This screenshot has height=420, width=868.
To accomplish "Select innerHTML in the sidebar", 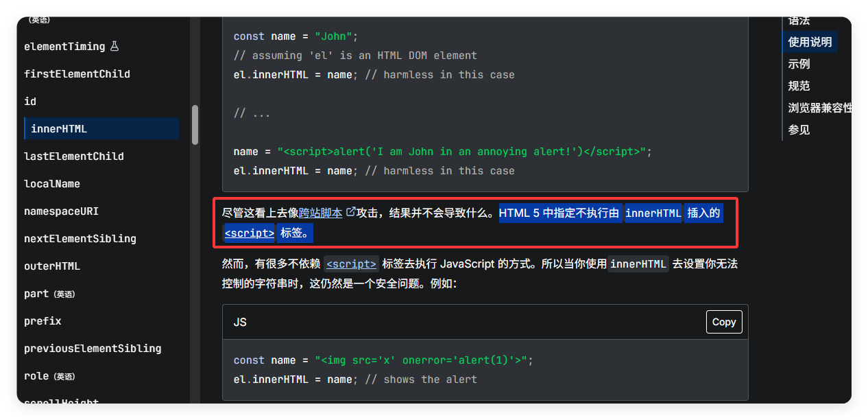I will (x=59, y=129).
